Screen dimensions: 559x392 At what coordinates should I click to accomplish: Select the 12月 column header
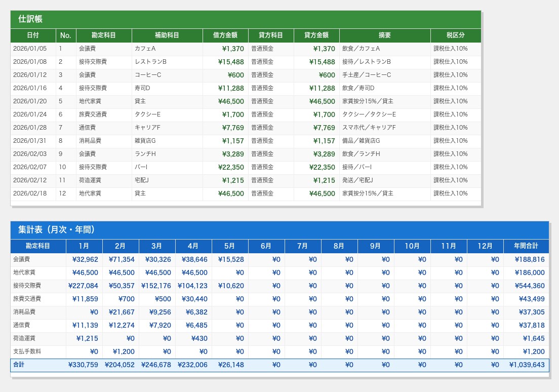[485, 246]
